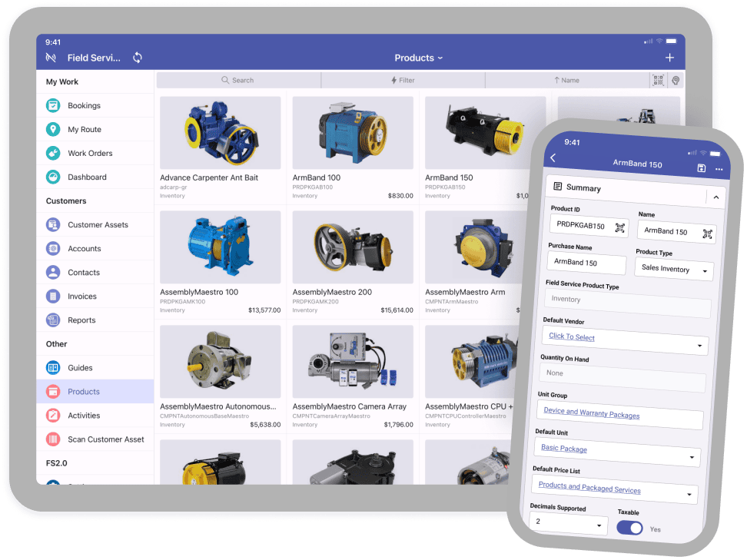The width and height of the screenshot is (747, 560).
Task: Select Work Orders in the sidebar
Action: (95, 153)
